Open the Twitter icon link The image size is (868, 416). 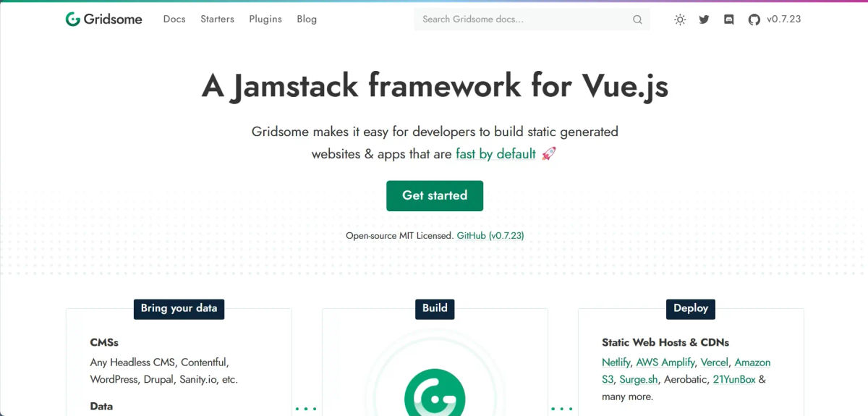pyautogui.click(x=704, y=20)
